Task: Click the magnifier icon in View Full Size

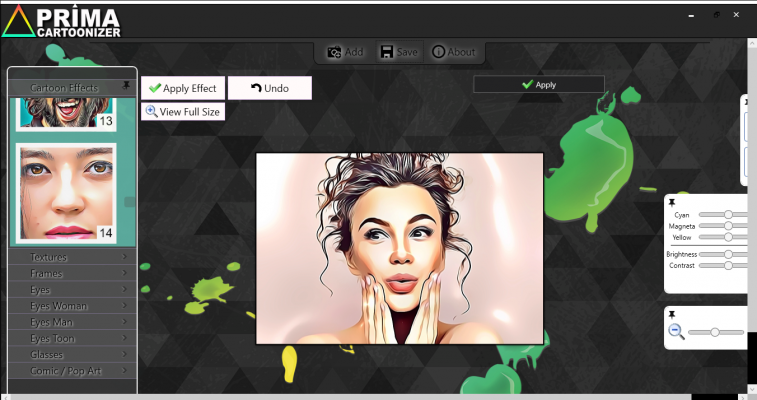Action: pyautogui.click(x=151, y=111)
